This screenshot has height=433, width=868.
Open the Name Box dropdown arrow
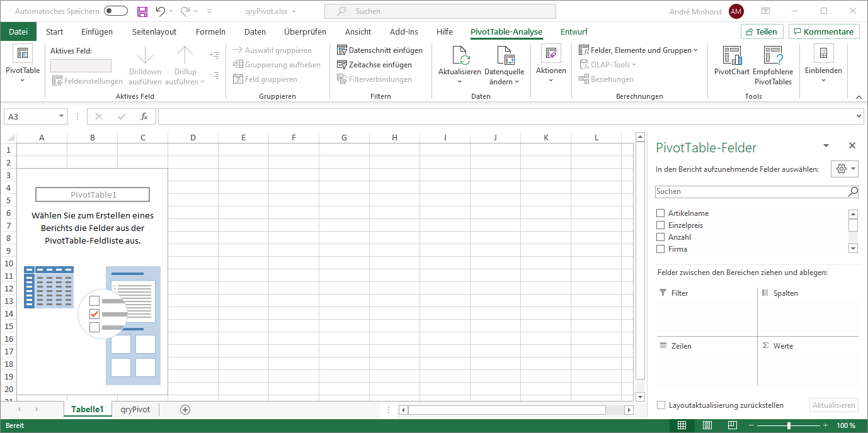61,116
